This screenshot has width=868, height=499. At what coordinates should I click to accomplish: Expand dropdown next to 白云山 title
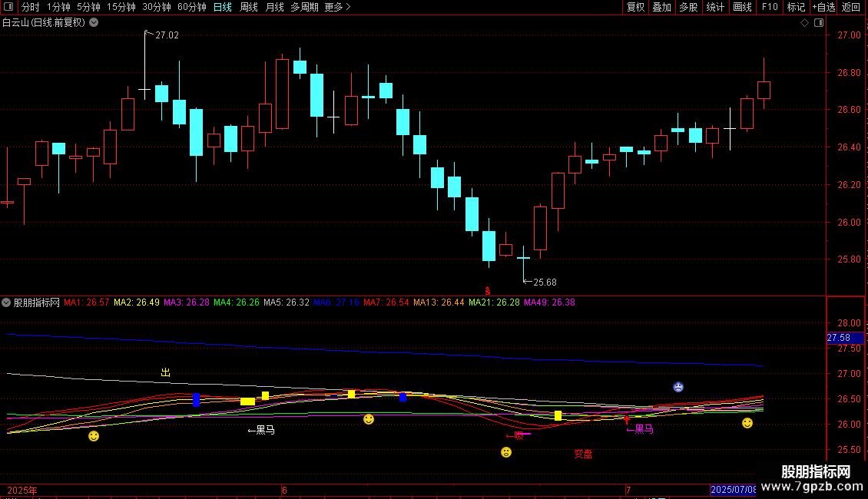tap(94, 22)
